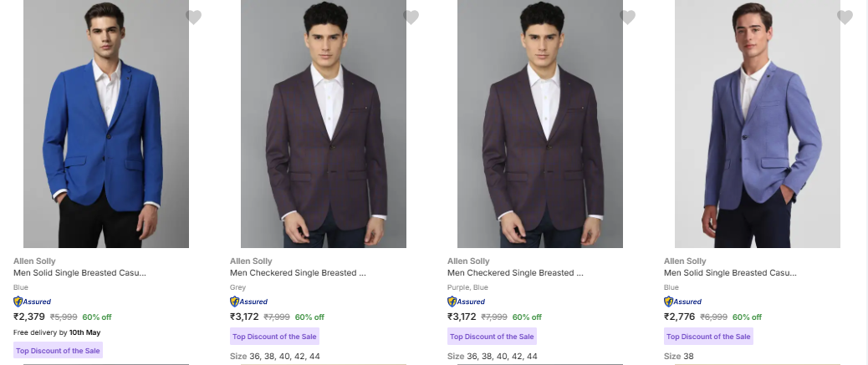Image resolution: width=868 pixels, height=365 pixels.
Task: Open the bright blue blazer product image
Action: (106, 125)
